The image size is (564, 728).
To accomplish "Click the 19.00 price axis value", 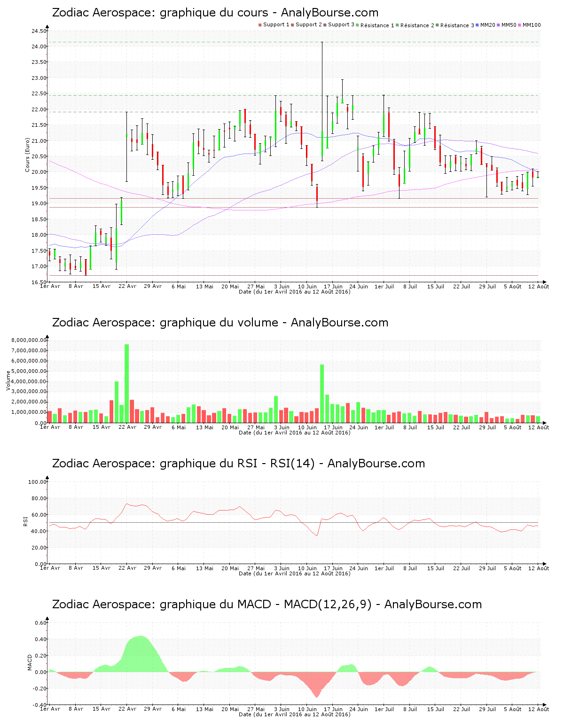I will tap(39, 204).
